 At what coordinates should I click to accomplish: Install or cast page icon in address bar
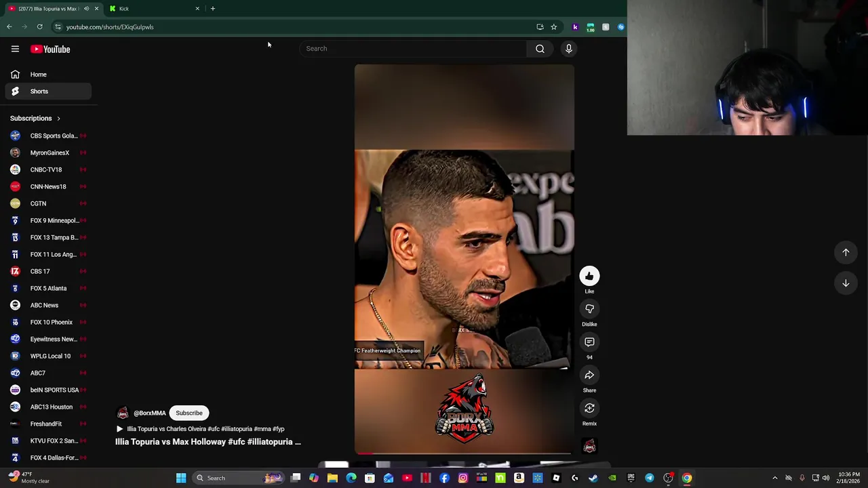click(x=540, y=27)
